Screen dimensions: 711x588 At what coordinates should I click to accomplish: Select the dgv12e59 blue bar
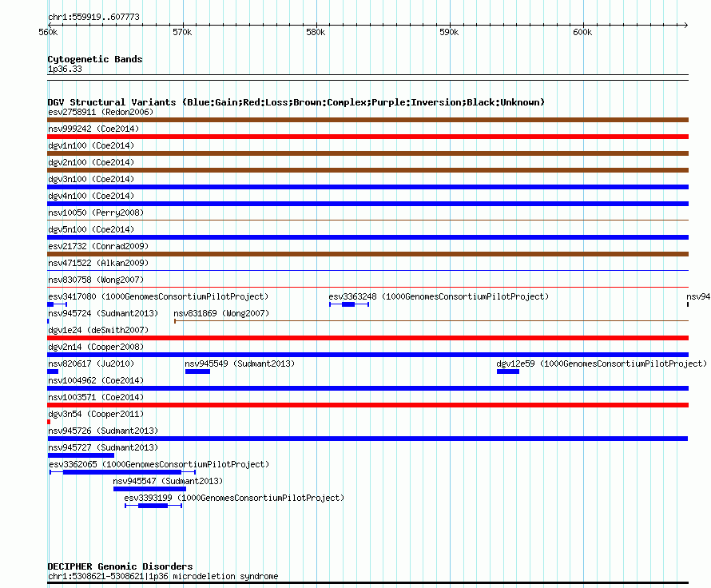tap(508, 371)
